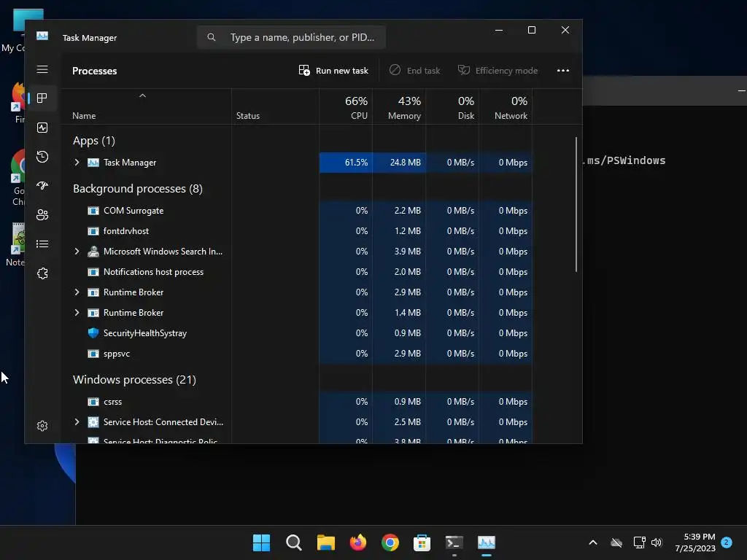Sort by the Network column header

[506, 107]
